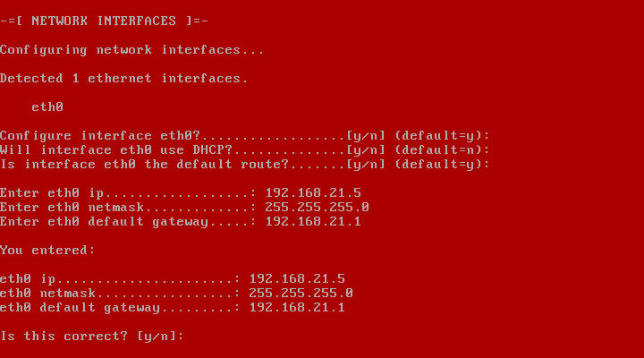This screenshot has width=644, height=358.
Task: Click entered eth0 ip value 192.168.21.5
Action: coord(313,193)
